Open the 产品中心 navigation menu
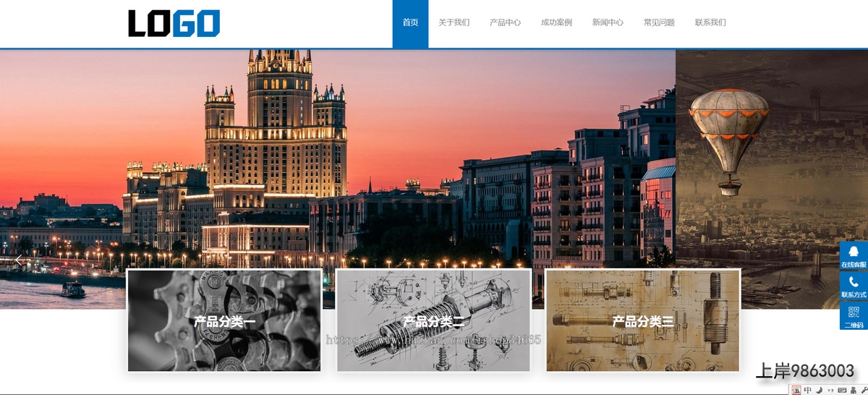The image size is (868, 395). [505, 23]
